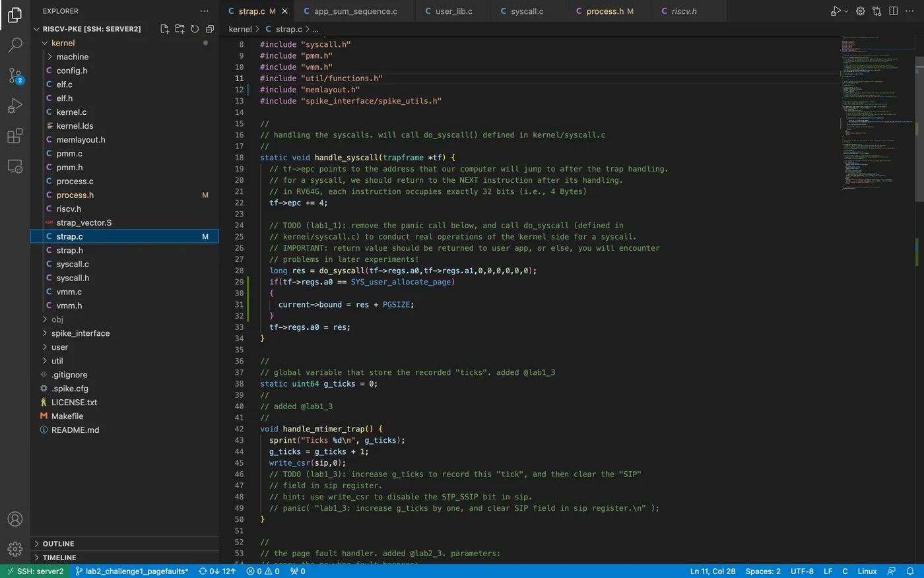Click the SSH: server2 remote indicator

coord(35,571)
